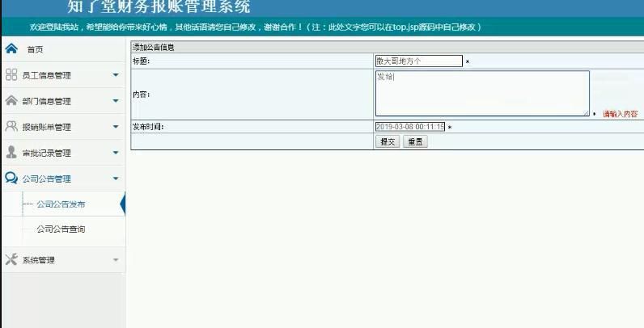Open 部门信息管理 menu label
This screenshot has width=644, height=328.
pyautogui.click(x=46, y=101)
